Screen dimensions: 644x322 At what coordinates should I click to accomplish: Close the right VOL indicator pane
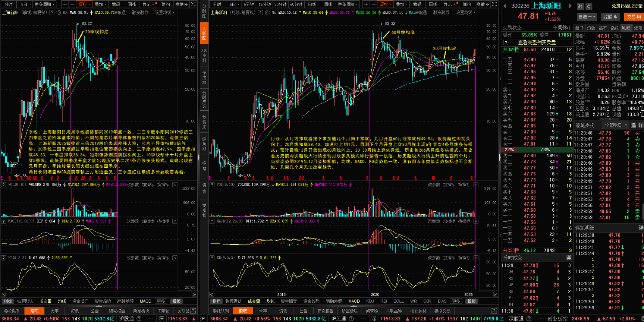point(476,184)
